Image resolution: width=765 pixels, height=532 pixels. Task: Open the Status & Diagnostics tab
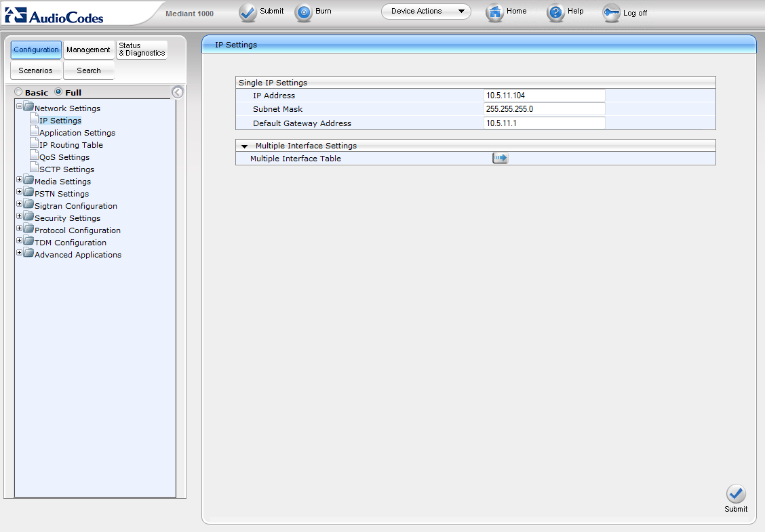pyautogui.click(x=142, y=49)
